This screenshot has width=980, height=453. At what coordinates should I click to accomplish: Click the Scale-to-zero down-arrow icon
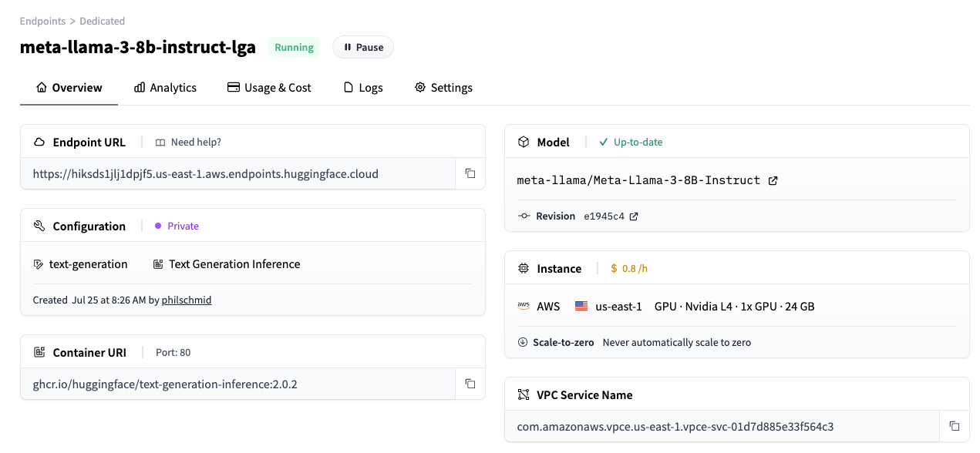(x=523, y=342)
